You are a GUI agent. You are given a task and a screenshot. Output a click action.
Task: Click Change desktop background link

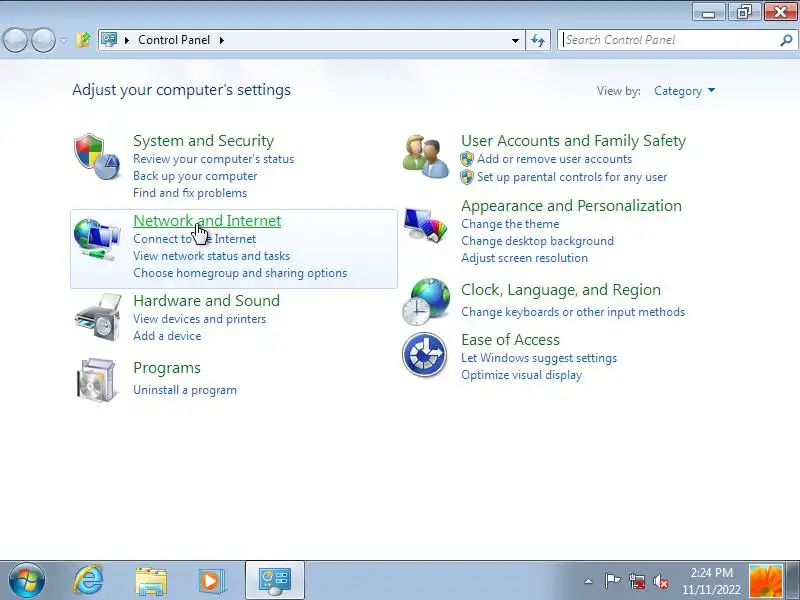[x=537, y=241]
